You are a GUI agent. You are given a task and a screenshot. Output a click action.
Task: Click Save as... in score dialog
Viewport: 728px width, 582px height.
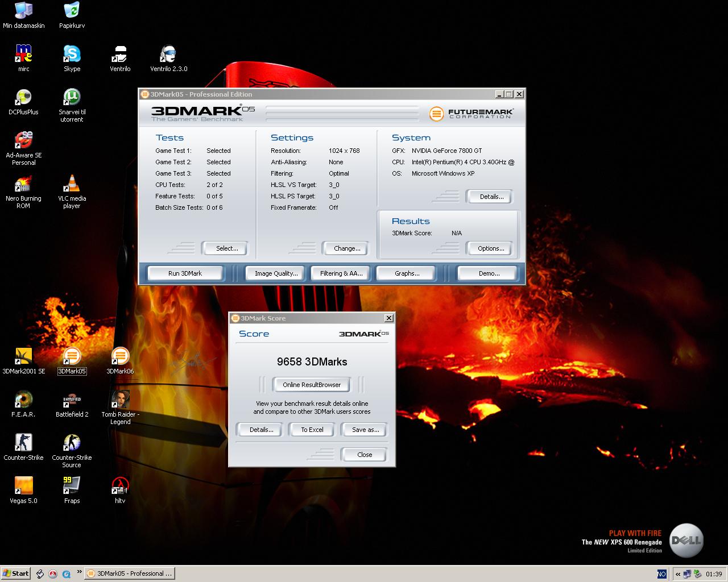tap(365, 430)
